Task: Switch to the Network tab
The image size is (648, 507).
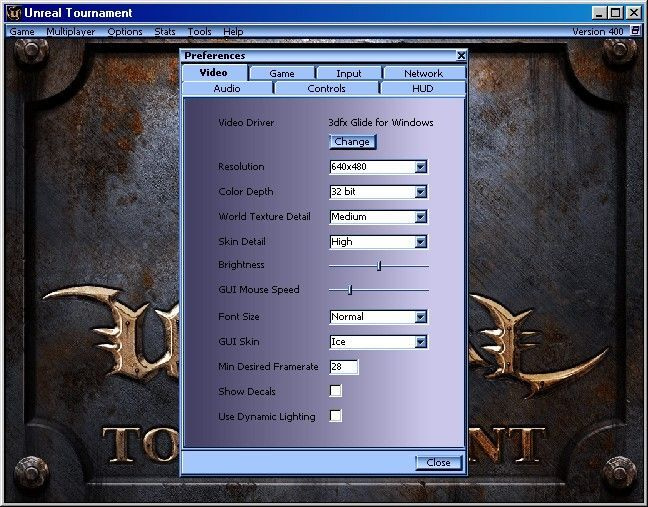Action: 424,74
